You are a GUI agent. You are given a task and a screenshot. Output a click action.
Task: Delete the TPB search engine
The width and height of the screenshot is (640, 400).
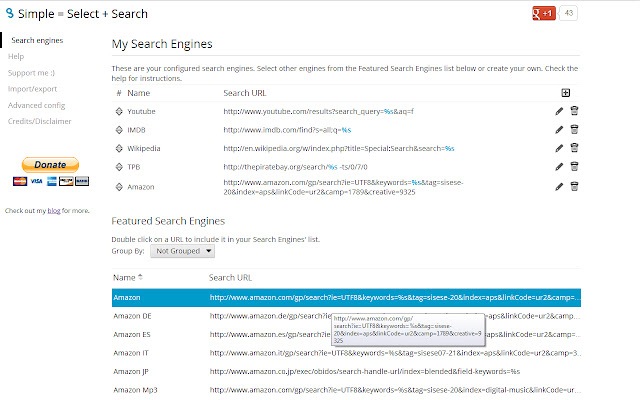(575, 167)
